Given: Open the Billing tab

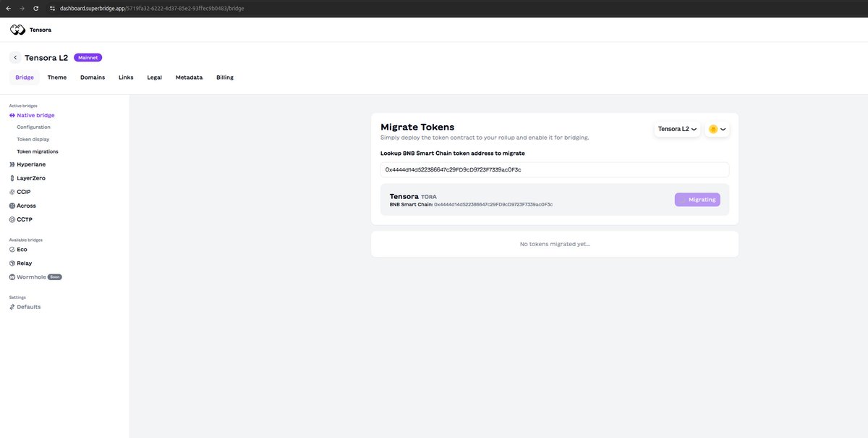Looking at the screenshot, I should [225, 77].
